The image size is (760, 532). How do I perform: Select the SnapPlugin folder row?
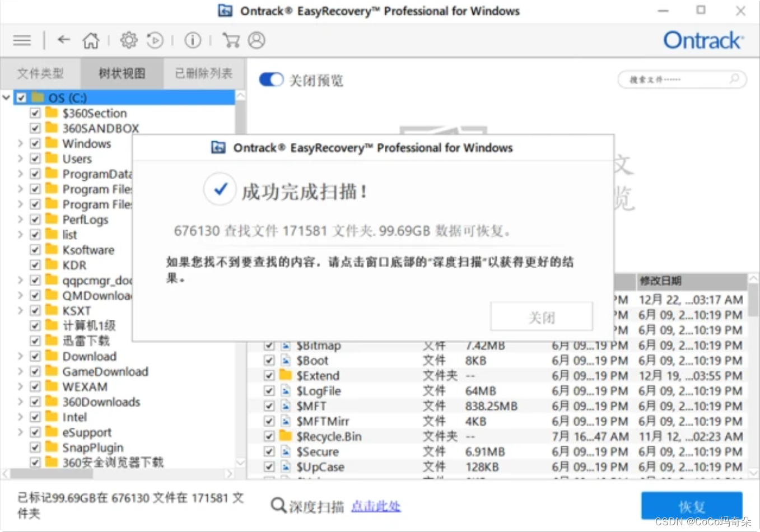[92, 447]
